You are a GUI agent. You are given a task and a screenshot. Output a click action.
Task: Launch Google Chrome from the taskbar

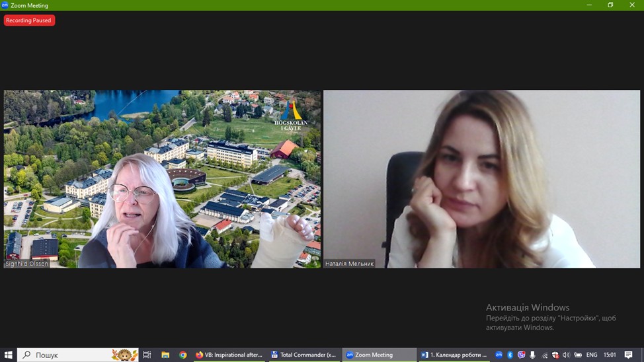pos(183,355)
